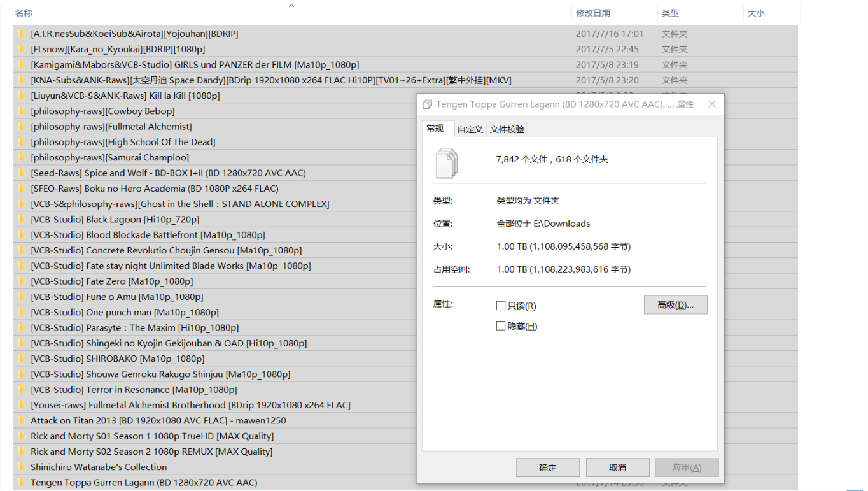This screenshot has height=491, width=868.
Task: Click folder icon next to Cowboy Bebop
Action: coord(21,111)
